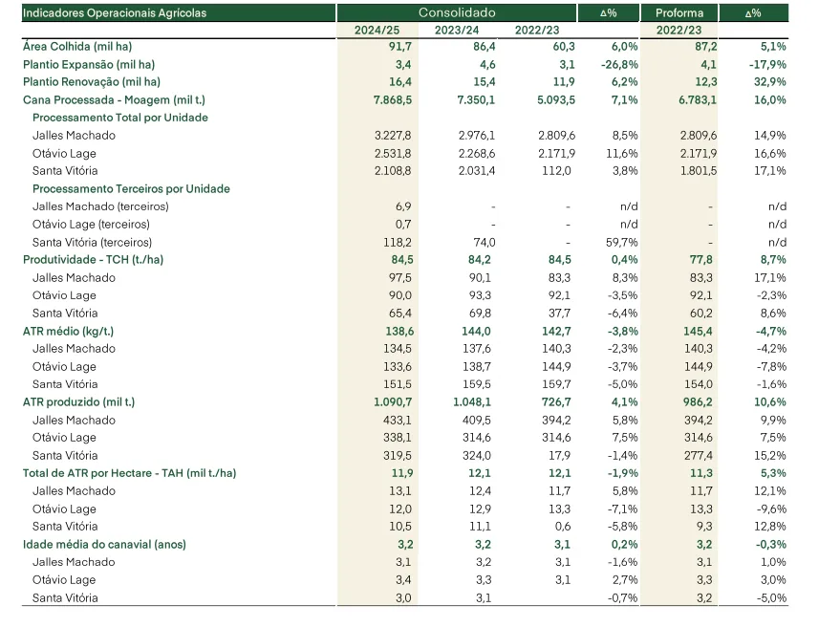Click the 87,2 Proforma value for Área Colhida
Image resolution: width=840 pixels, height=628 pixels.
[x=705, y=47]
